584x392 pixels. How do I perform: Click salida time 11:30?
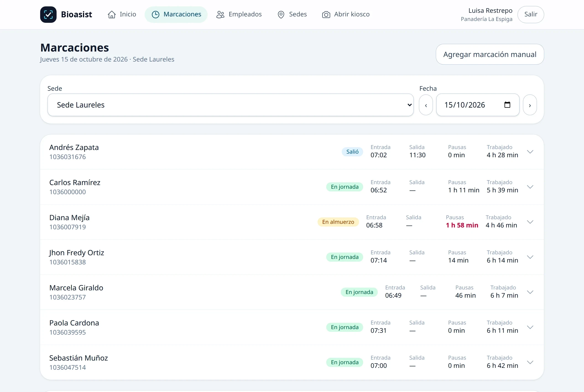pos(417,155)
